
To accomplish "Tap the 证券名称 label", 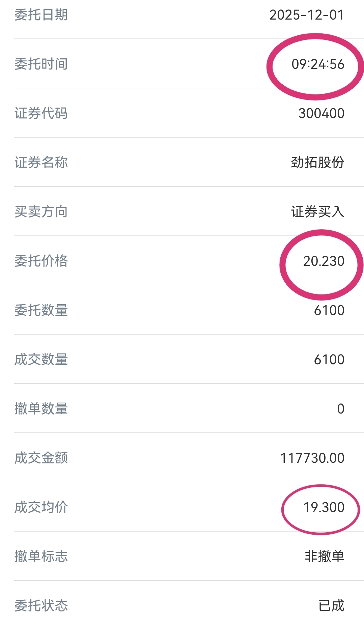I will pos(41,163).
